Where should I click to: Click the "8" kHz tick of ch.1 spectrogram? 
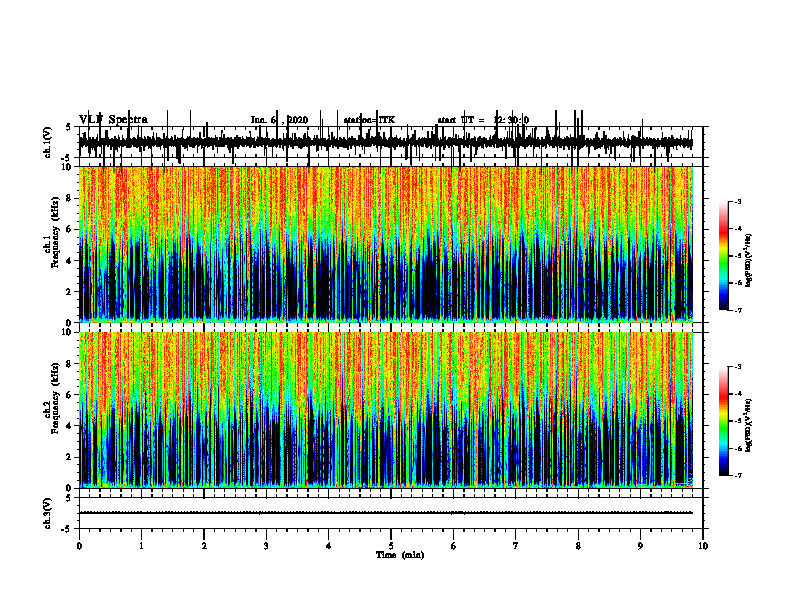click(x=69, y=198)
